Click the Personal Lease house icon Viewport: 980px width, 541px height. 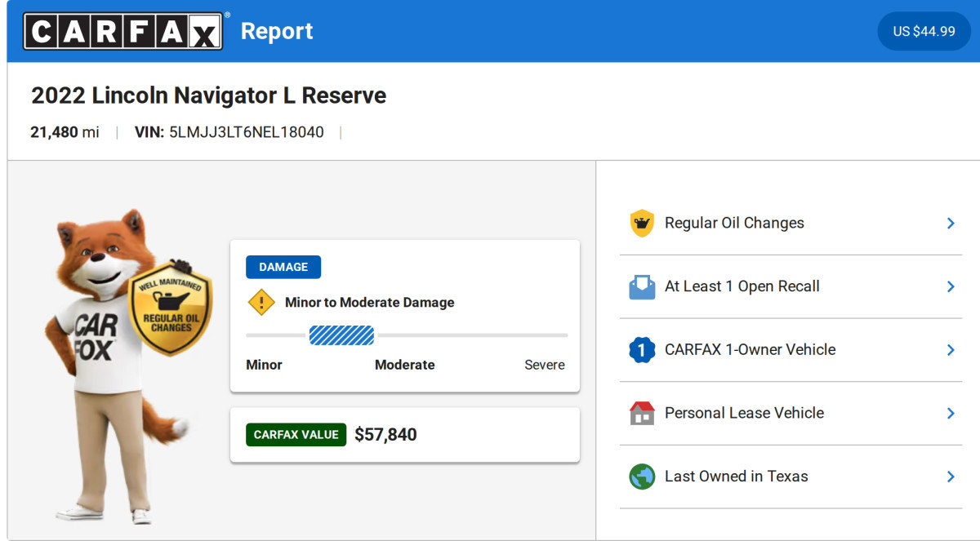click(x=642, y=413)
